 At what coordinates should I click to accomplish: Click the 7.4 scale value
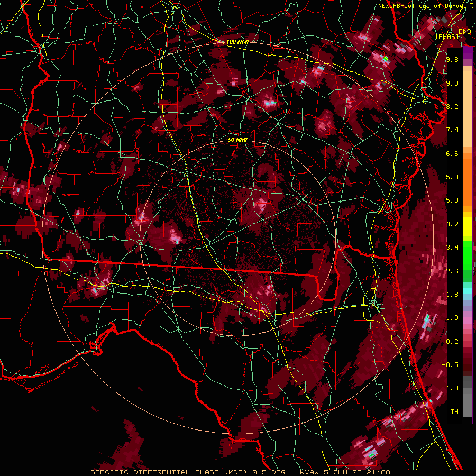tap(452, 130)
